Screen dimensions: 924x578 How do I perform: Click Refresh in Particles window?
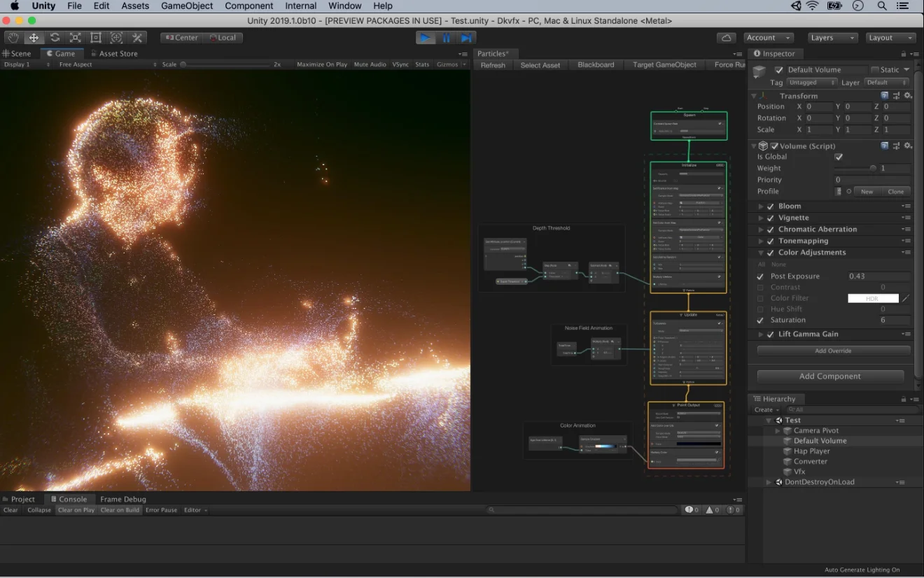click(493, 65)
